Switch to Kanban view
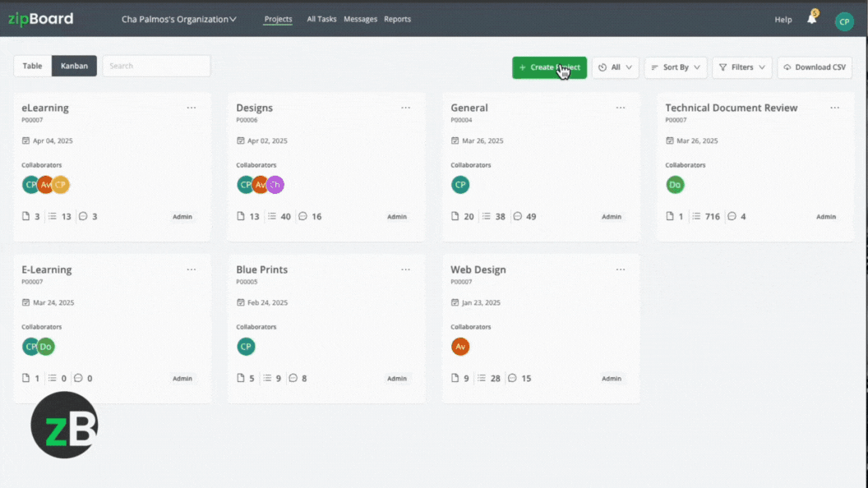 point(74,67)
